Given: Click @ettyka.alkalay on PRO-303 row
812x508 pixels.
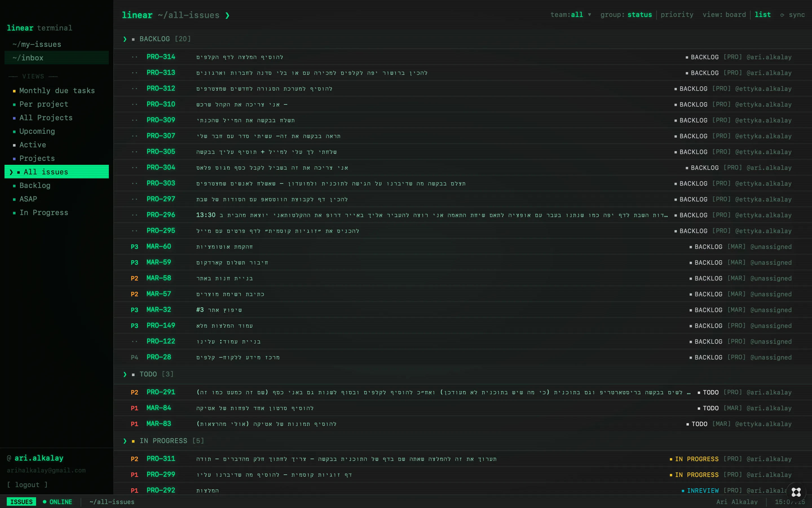Looking at the screenshot, I should click(763, 183).
